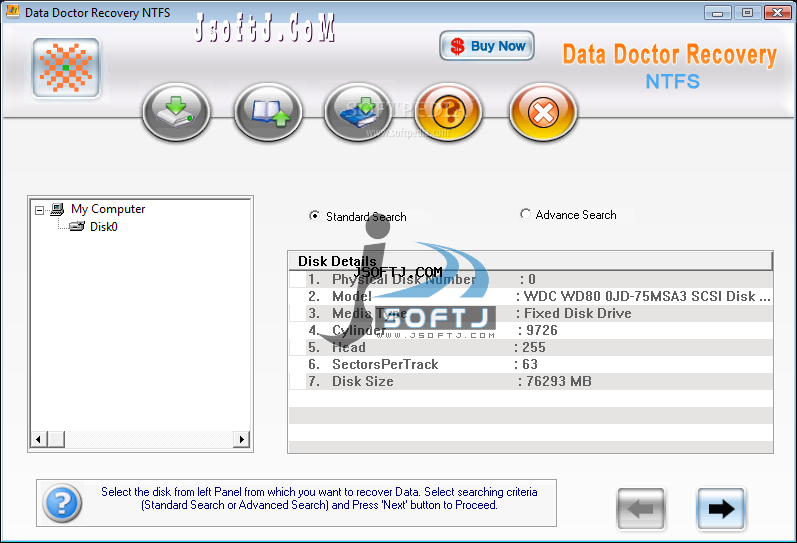Collapse the My Computer tree node

coord(39,210)
